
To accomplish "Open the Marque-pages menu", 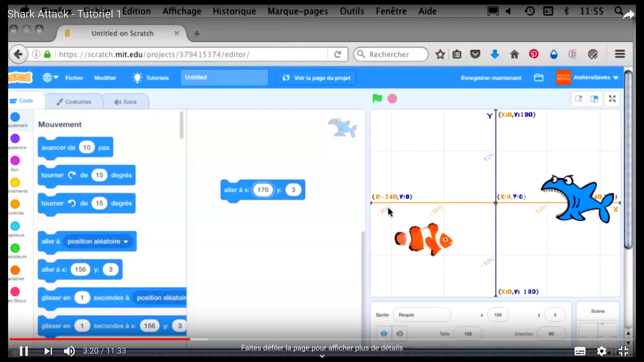I will [x=298, y=11].
